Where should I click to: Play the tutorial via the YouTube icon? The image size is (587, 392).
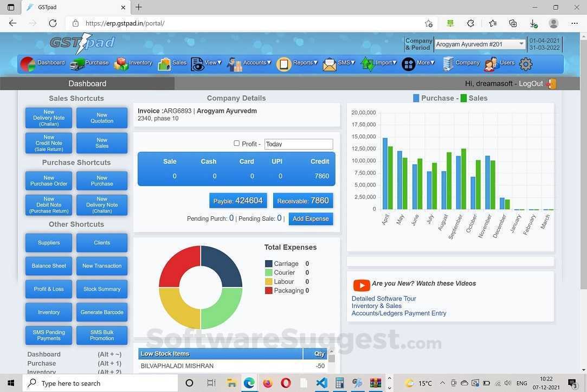(x=362, y=285)
